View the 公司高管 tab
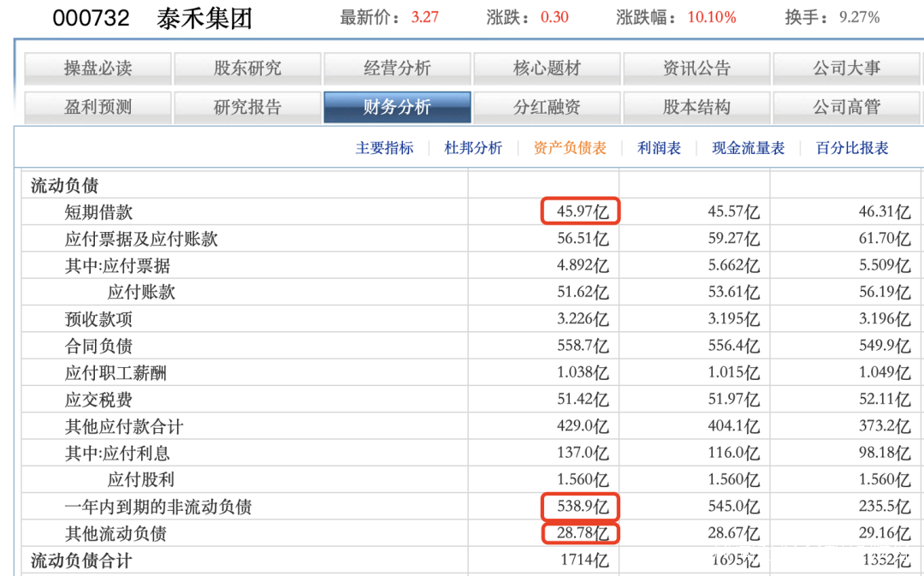 pos(847,107)
